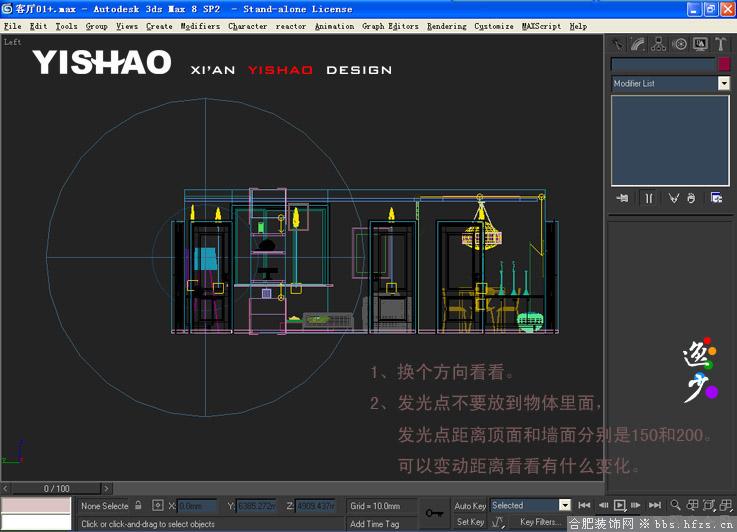Select Zoom Extents viewport tool
The height and width of the screenshot is (532, 737).
tap(709, 505)
